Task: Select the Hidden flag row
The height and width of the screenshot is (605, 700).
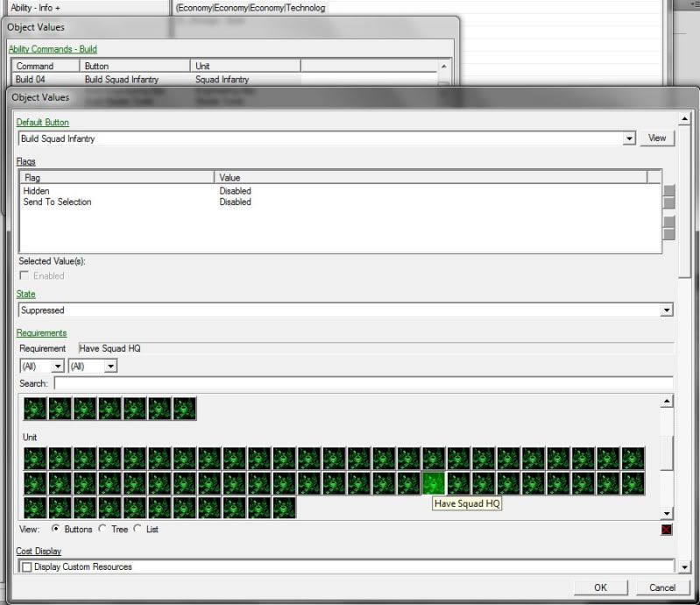Action: point(341,191)
